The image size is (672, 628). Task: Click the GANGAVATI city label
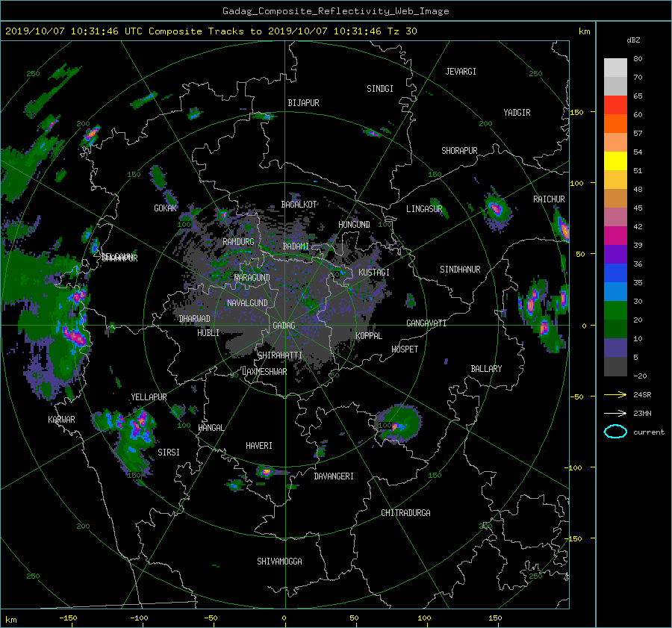[x=426, y=323]
